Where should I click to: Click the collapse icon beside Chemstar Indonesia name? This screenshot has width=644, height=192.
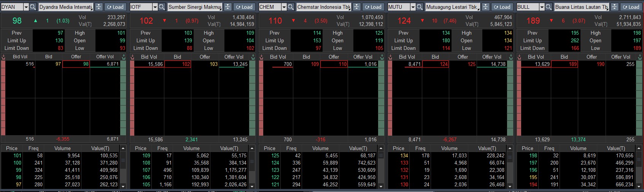tap(357, 7)
